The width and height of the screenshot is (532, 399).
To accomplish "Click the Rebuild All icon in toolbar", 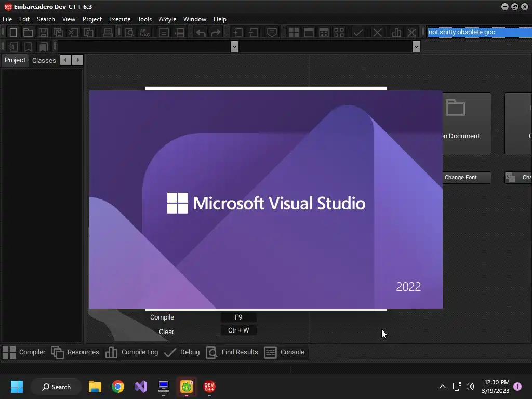I will click(339, 33).
